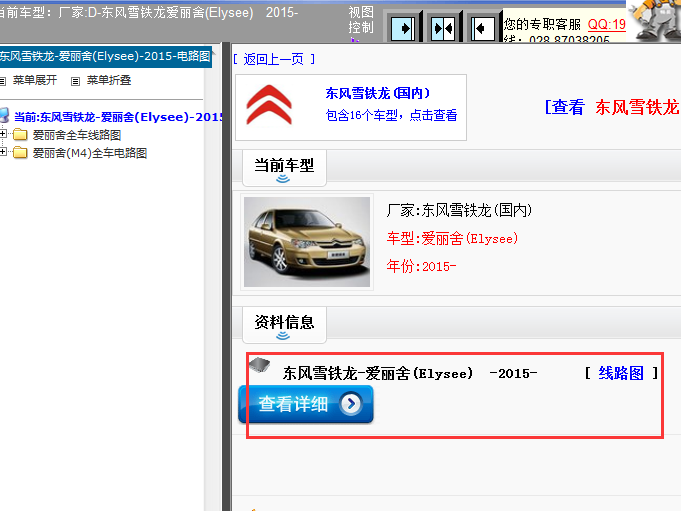Select 爱丽舍(M4)全车电路图 tree item
This screenshot has width=681, height=511.
[x=90, y=153]
